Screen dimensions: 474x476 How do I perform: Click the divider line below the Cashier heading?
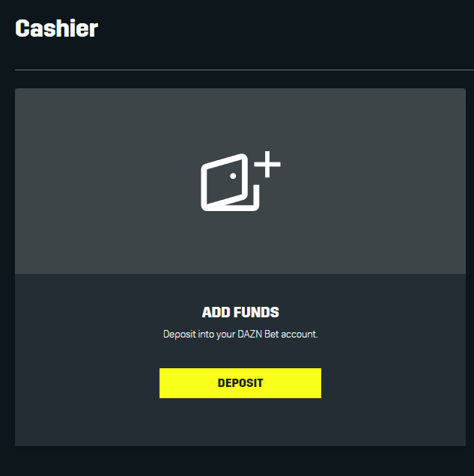pyautogui.click(x=244, y=70)
